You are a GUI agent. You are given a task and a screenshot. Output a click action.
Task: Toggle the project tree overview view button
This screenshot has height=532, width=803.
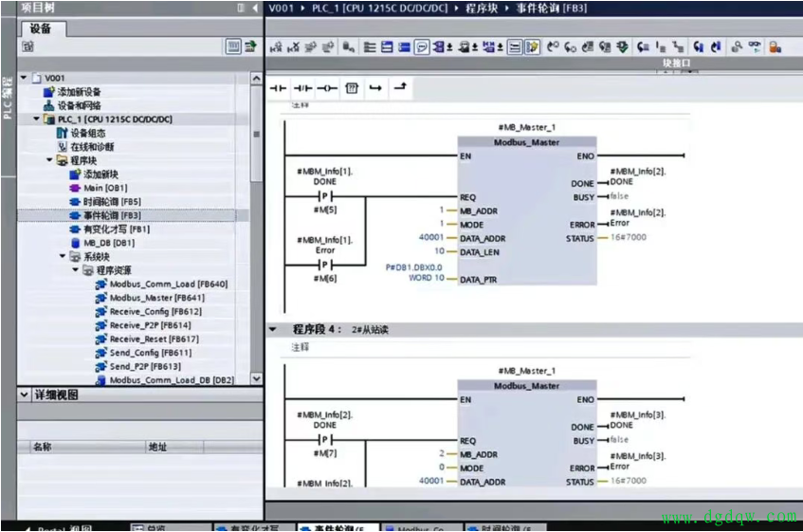(x=233, y=46)
